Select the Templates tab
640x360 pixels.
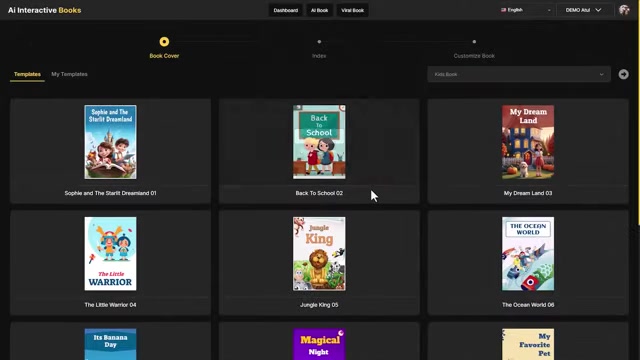[x=27, y=74]
